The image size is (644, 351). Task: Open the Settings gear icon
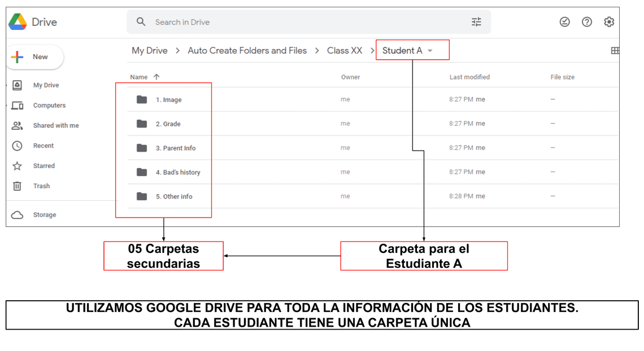coord(608,22)
